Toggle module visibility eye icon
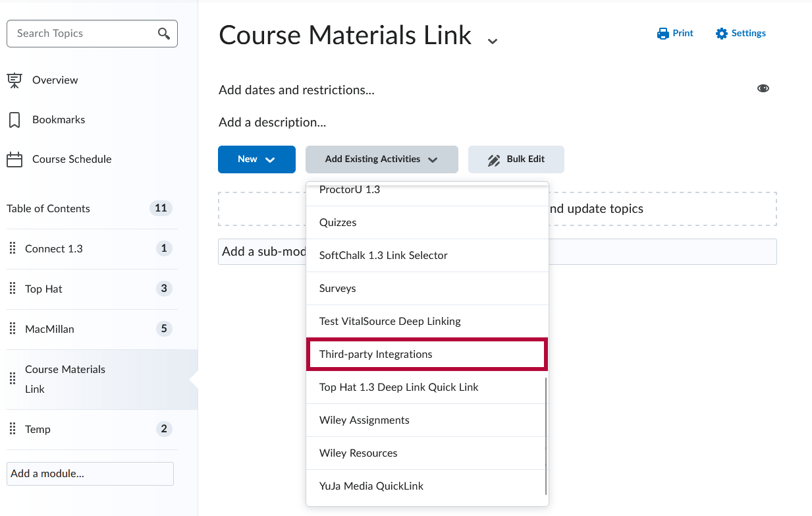The image size is (812, 516). 763,88
